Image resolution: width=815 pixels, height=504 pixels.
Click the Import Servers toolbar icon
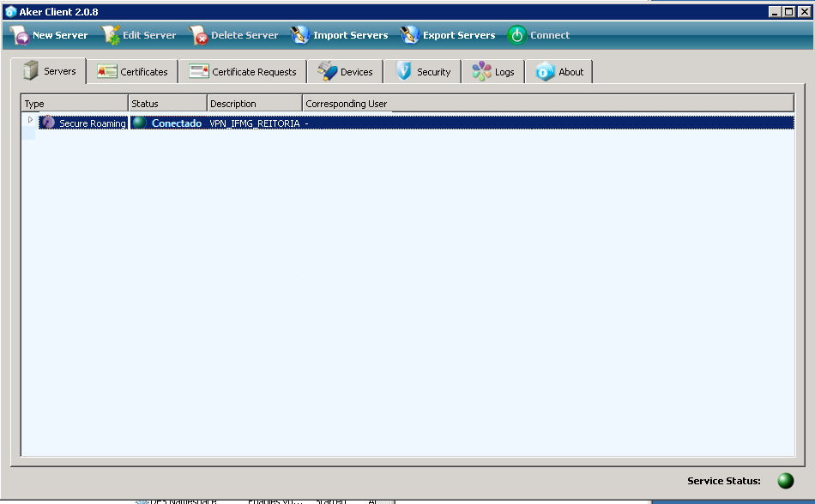[x=300, y=35]
